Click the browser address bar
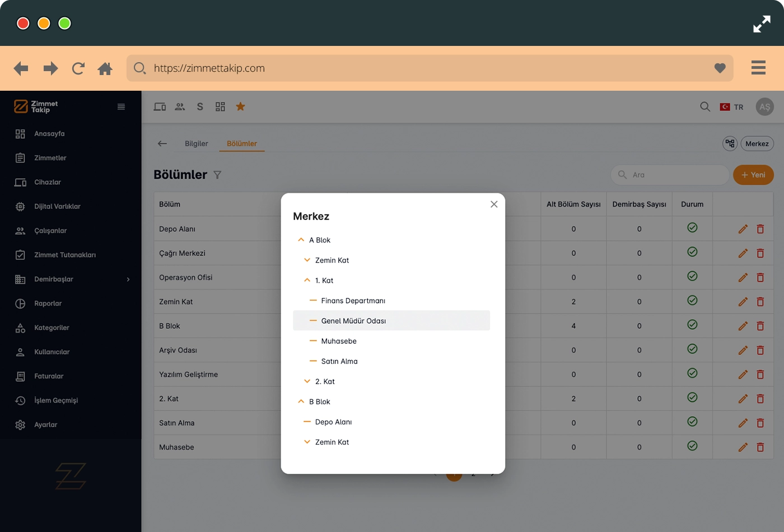Screen dimensions: 784x532 tap(430, 68)
